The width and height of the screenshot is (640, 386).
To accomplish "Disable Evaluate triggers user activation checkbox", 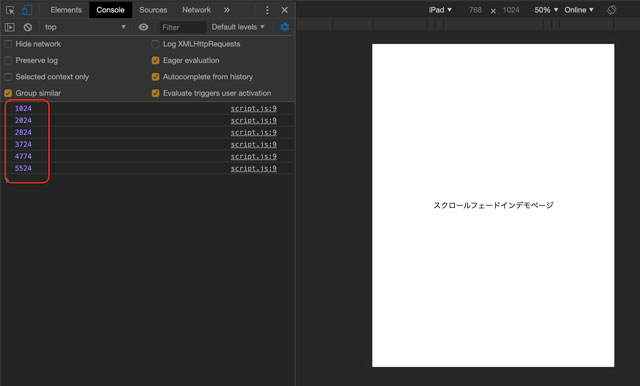I will [x=155, y=93].
